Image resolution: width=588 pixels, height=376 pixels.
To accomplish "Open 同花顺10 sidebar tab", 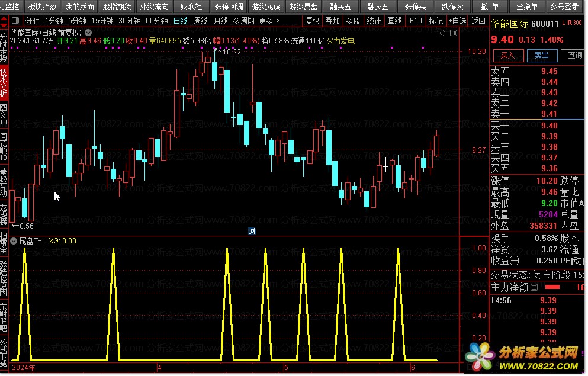I will (4, 146).
